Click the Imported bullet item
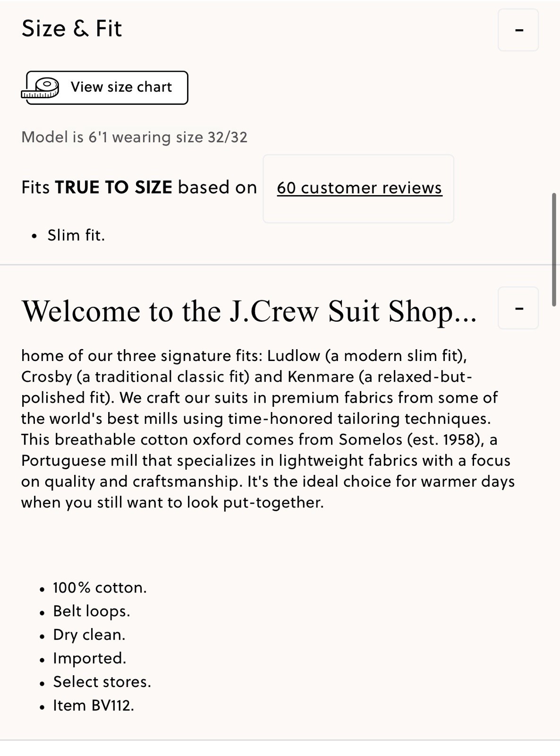 [89, 659]
